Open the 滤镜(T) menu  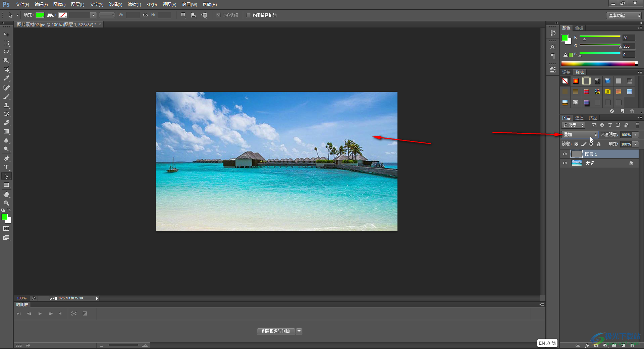[x=134, y=4]
